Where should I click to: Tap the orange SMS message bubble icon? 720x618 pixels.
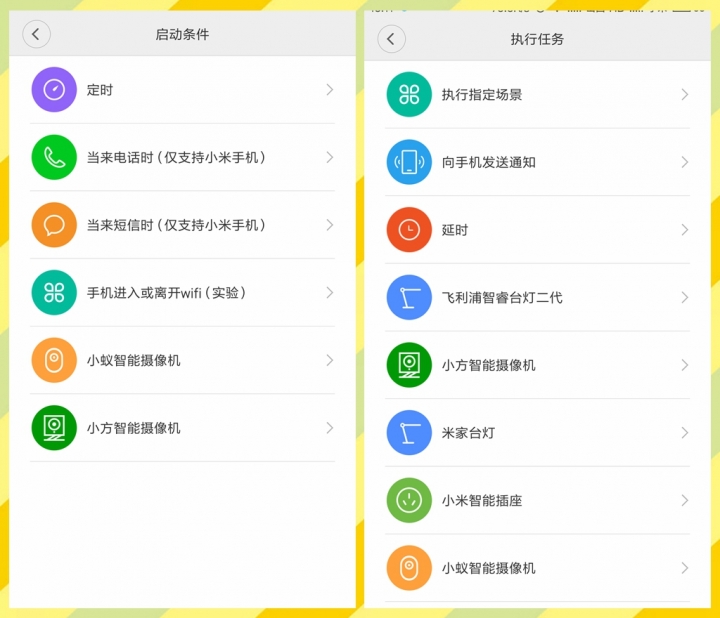54,225
